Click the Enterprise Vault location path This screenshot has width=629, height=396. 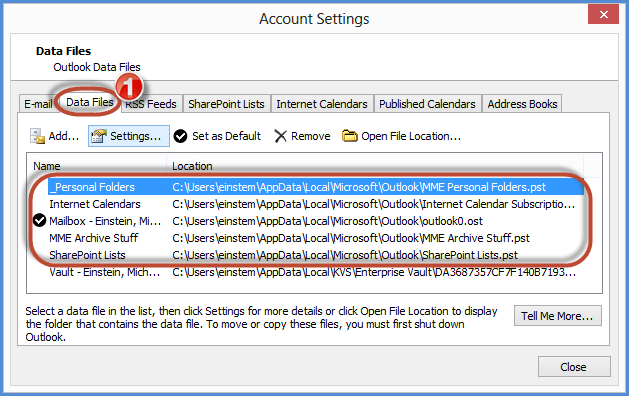pyautogui.click(x=374, y=272)
